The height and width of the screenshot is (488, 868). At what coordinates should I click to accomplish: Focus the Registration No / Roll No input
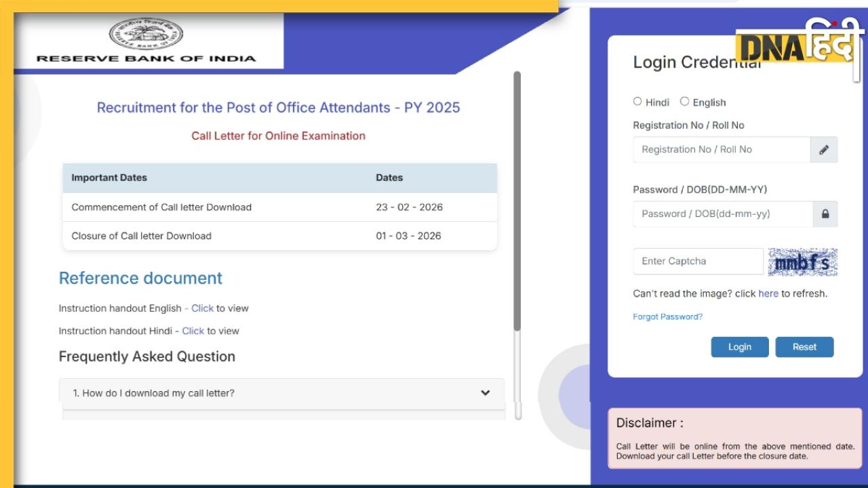(x=722, y=150)
